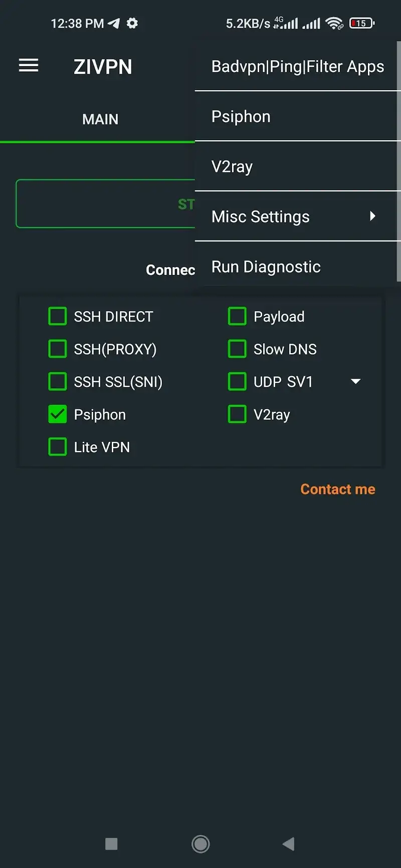Enable the SSH DIRECT checkbox
401x868 pixels.
[x=58, y=316]
